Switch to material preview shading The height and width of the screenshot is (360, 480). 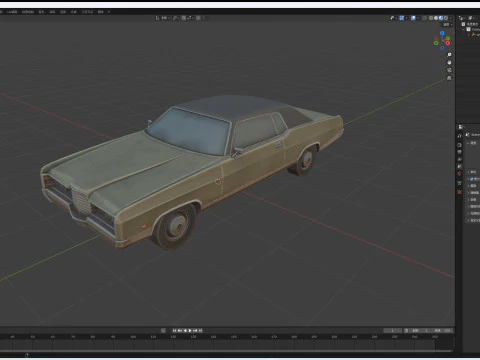point(441,18)
